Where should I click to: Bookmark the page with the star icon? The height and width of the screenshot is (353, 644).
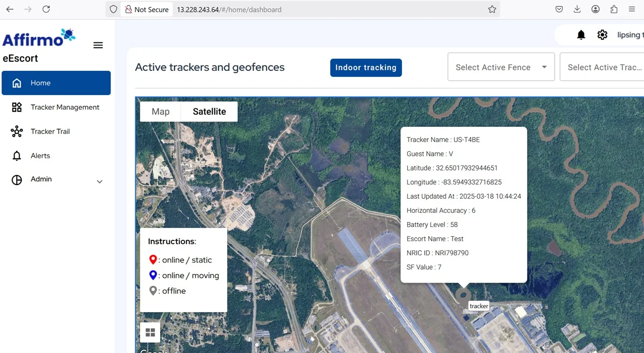tap(492, 9)
